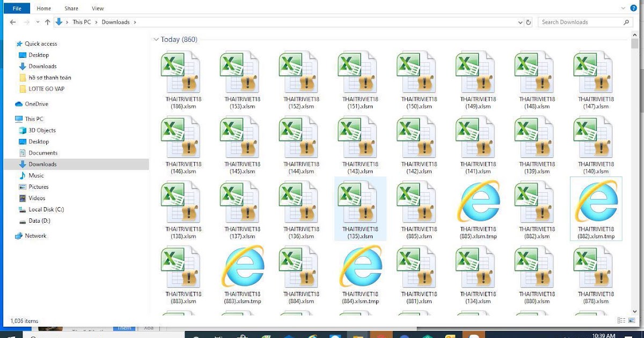Select file THAITRIVIET18 (143).xlsm
644x338 pixels.
coord(360,145)
